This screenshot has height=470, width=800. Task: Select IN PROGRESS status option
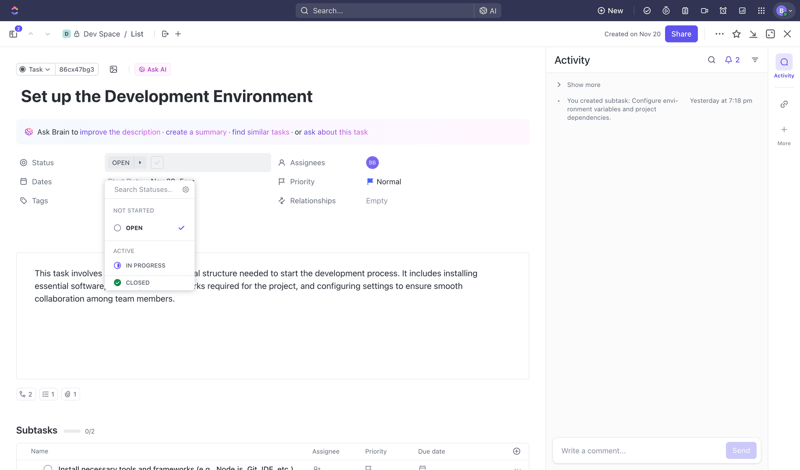coord(149,265)
